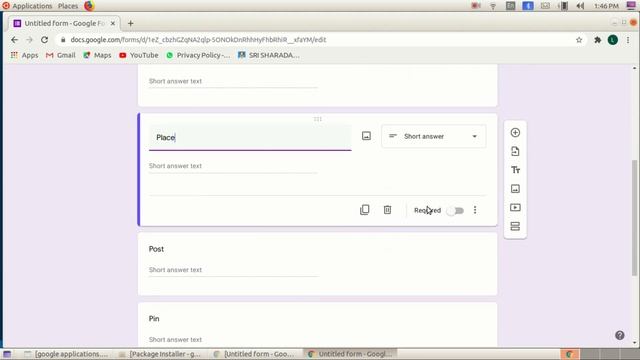Screen dimensions: 640x360
Task: Grab the drag handle above Place
Action: (x=318, y=119)
